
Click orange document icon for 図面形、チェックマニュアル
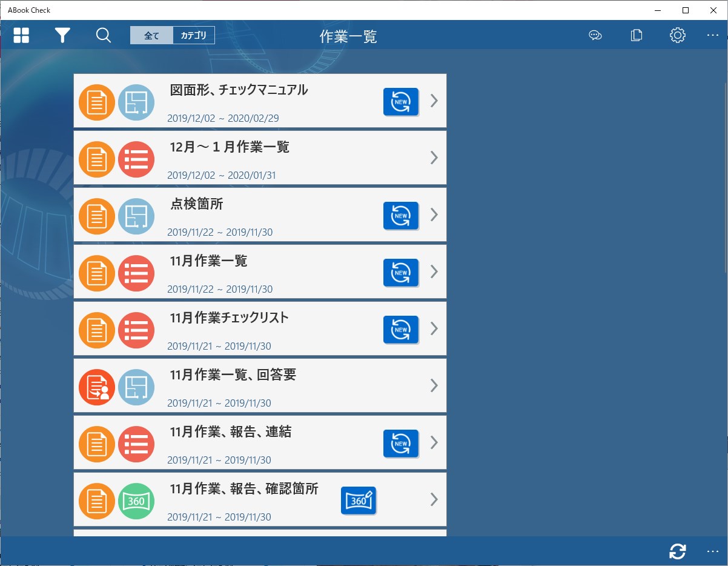pos(97,102)
